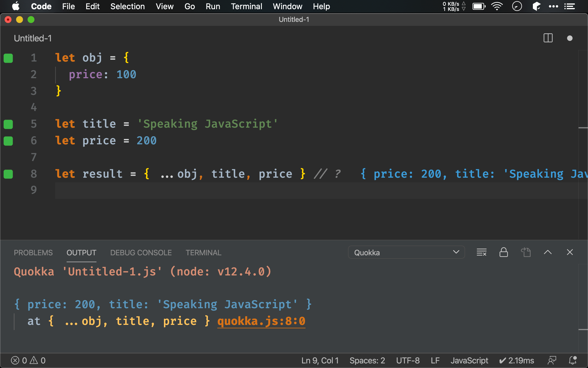588x368 pixels.
Task: Open errors and warnings count in status bar
Action: [x=28, y=361]
